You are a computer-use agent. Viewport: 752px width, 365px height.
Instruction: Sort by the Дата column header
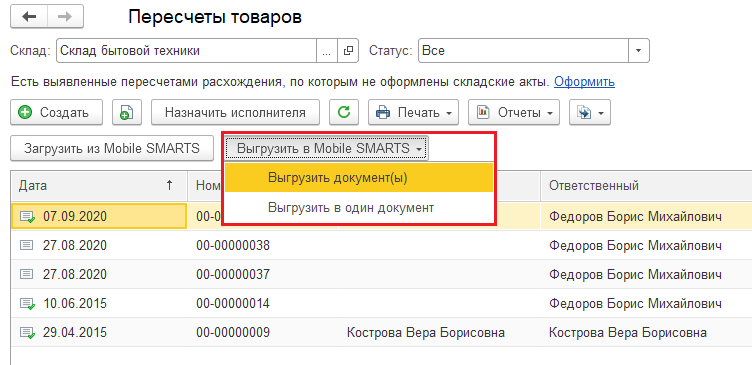coord(99,185)
